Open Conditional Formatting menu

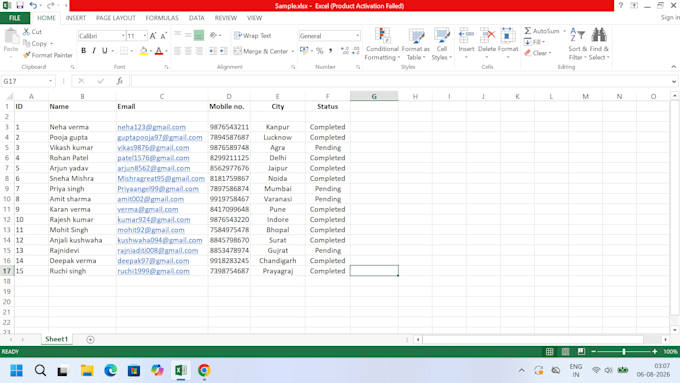coord(382,44)
